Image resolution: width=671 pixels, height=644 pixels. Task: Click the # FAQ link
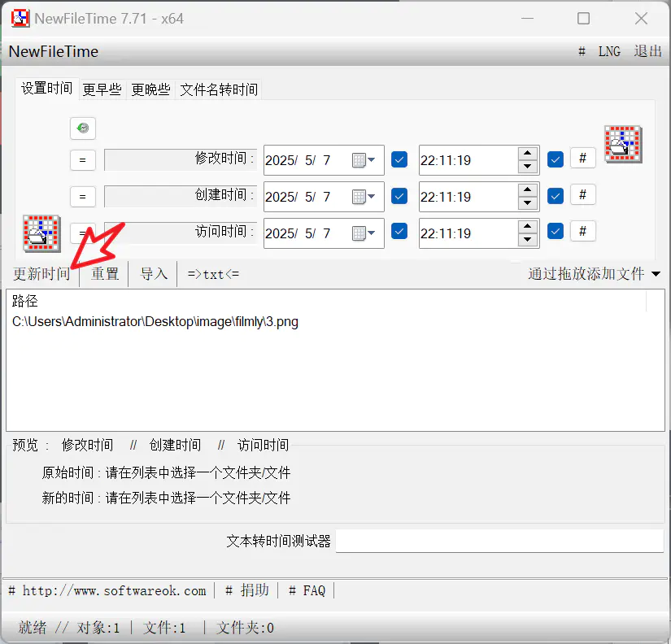click(x=307, y=591)
